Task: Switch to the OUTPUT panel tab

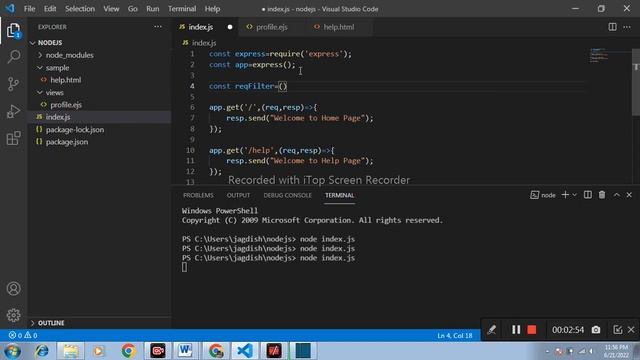Action: point(238,195)
